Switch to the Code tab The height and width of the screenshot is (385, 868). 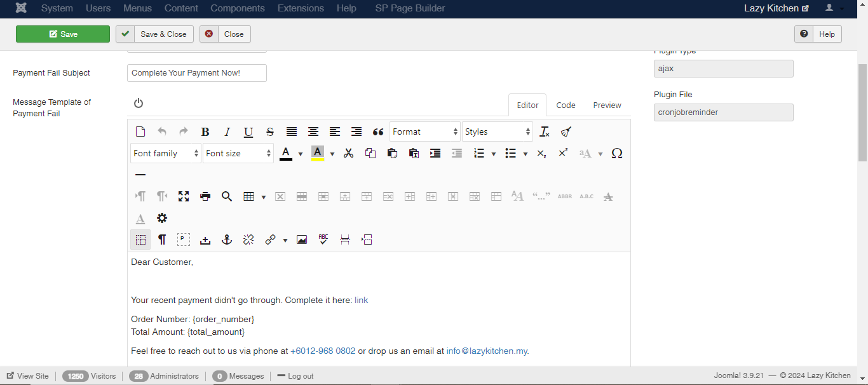566,105
